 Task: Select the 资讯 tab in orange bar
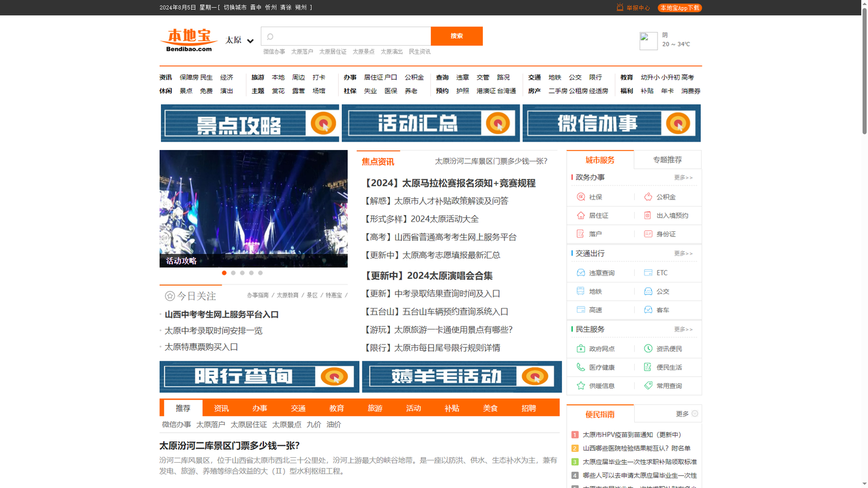[x=221, y=408]
